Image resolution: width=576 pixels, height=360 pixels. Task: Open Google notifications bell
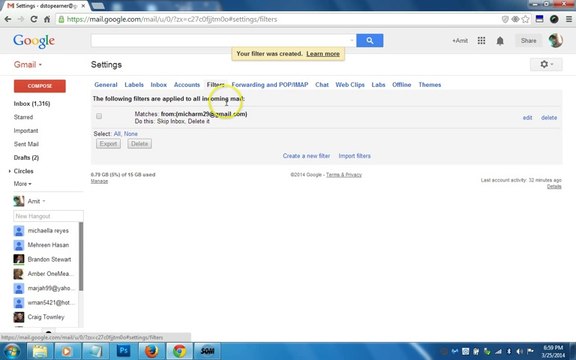point(500,40)
